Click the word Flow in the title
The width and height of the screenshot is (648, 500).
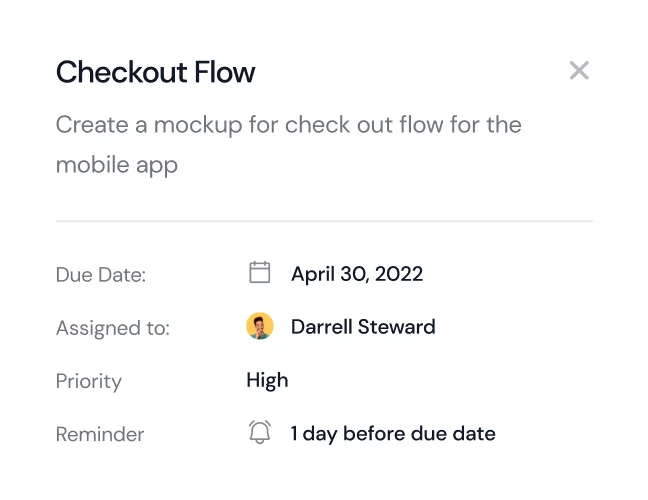pyautogui.click(x=225, y=72)
